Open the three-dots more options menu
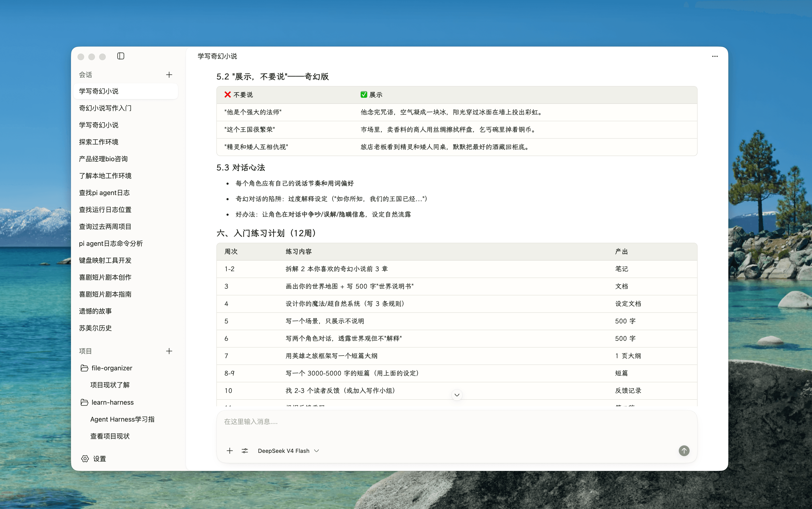The image size is (812, 509). [715, 56]
